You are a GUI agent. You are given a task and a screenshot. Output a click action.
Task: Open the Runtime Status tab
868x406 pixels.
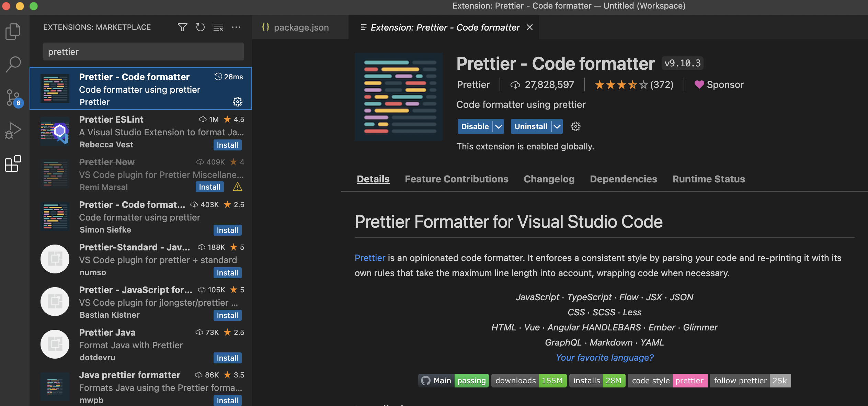[709, 179]
